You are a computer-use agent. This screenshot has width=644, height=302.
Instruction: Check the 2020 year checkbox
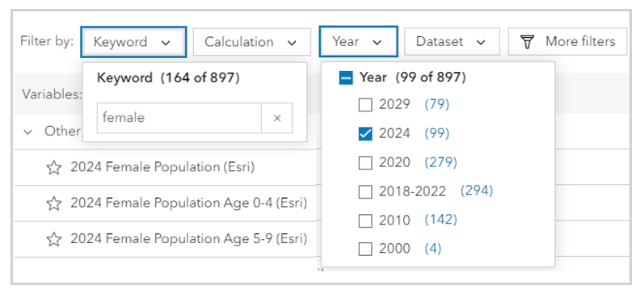click(365, 163)
